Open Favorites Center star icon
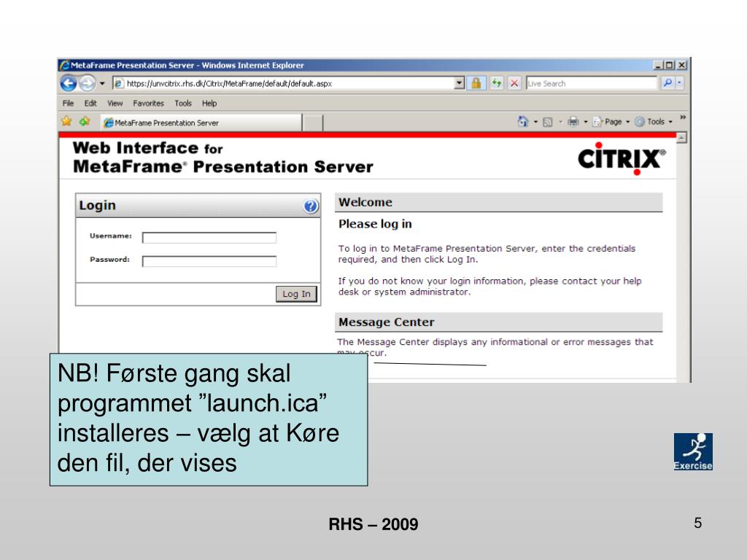Image resolution: width=747 pixels, height=560 pixels. tap(66, 122)
